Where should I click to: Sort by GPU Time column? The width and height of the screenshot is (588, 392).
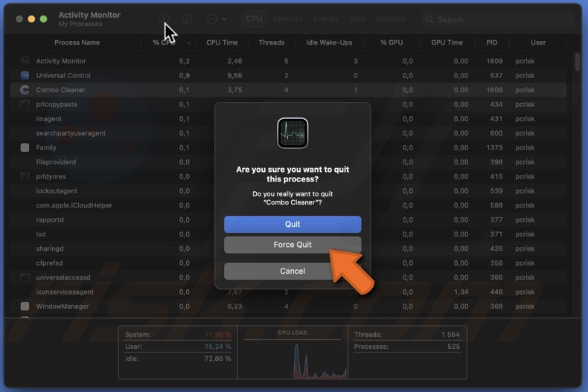[x=447, y=42]
